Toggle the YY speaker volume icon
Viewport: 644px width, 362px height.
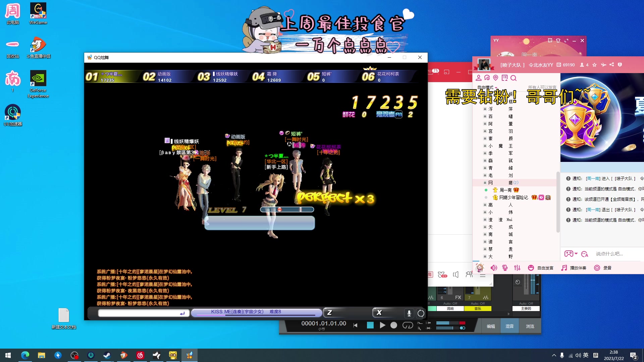494,268
